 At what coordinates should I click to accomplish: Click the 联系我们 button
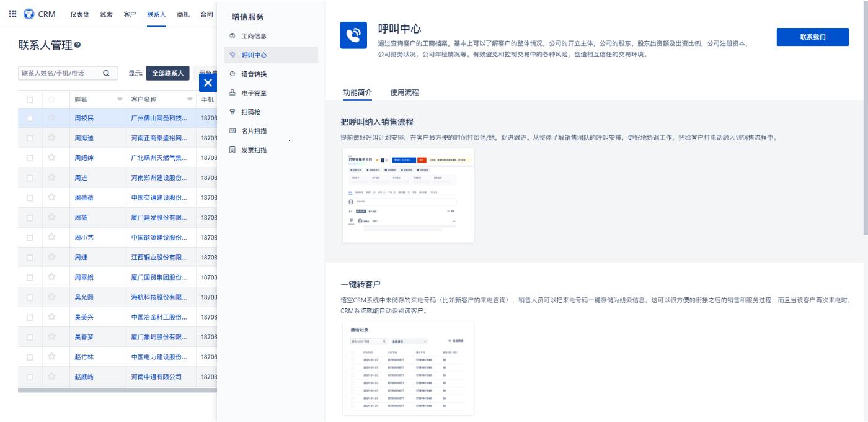pos(812,37)
